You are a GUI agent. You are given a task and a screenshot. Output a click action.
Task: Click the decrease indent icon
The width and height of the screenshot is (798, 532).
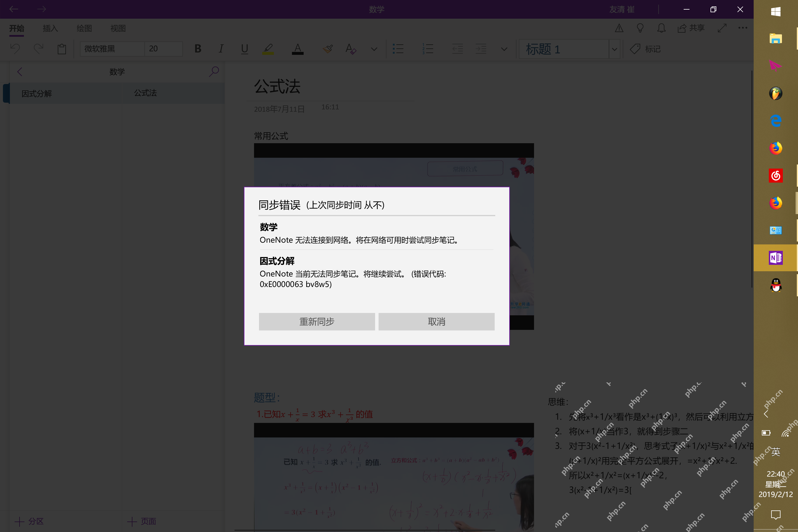pos(457,49)
